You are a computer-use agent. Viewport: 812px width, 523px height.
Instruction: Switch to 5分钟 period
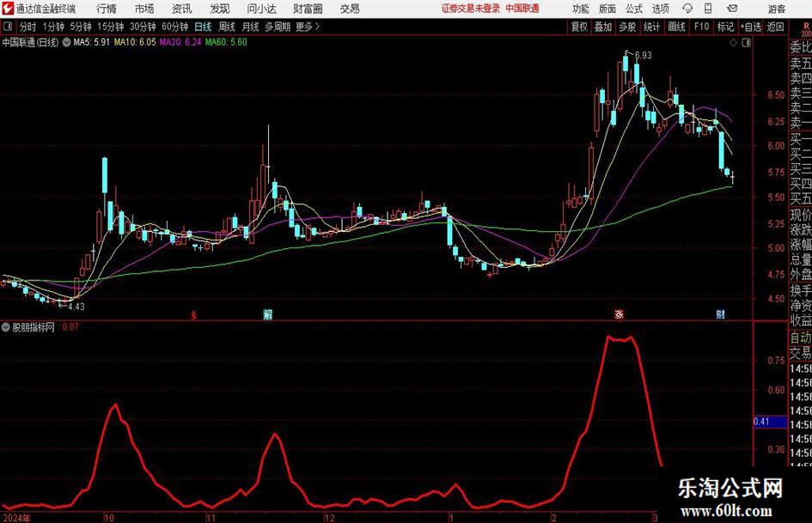(81, 27)
